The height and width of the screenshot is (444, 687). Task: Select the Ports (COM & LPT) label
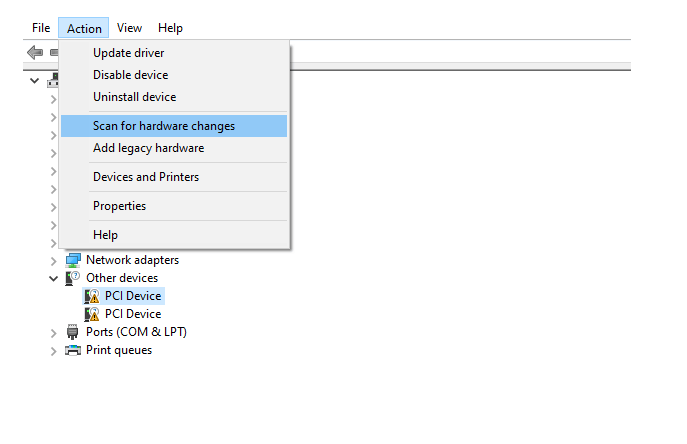pyautogui.click(x=136, y=332)
